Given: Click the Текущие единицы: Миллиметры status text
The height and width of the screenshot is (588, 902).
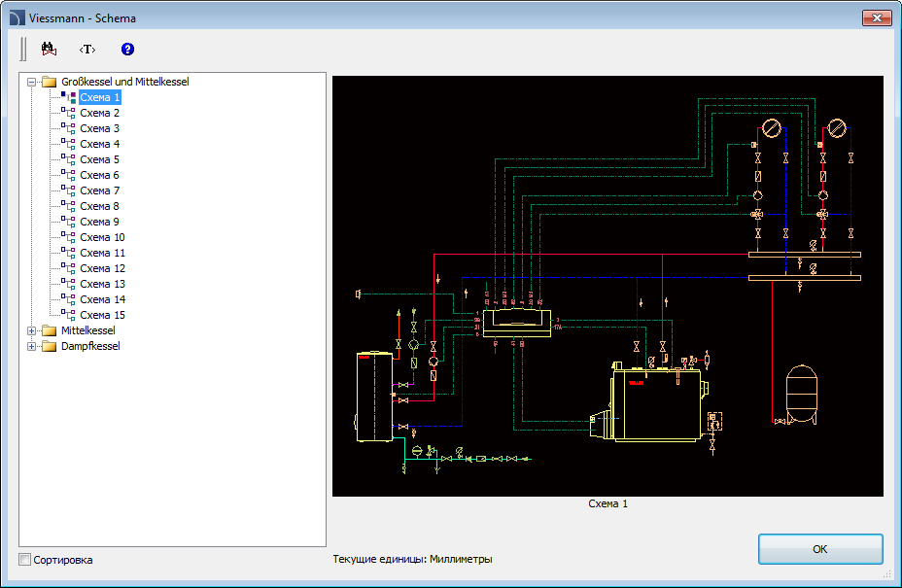Looking at the screenshot, I should tap(412, 559).
